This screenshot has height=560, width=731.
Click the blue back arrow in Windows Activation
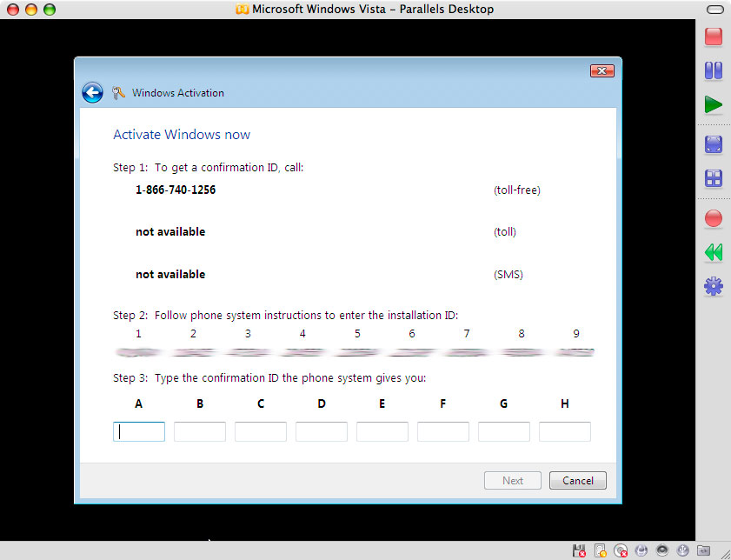92,92
